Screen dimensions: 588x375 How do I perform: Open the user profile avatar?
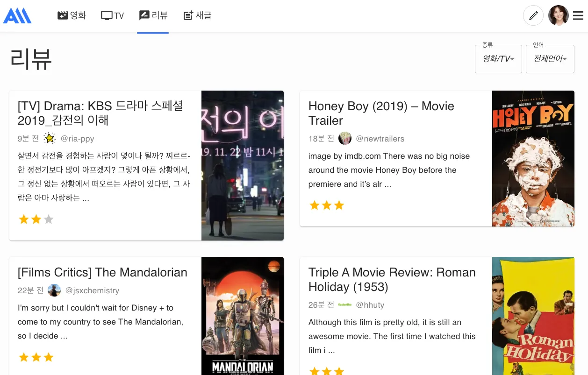[x=558, y=15]
